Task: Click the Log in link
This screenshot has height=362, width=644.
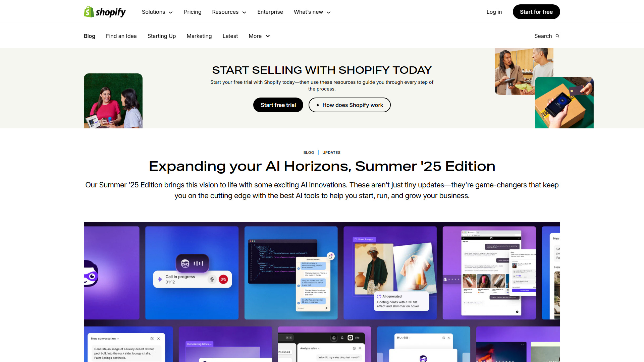Action: (494, 12)
